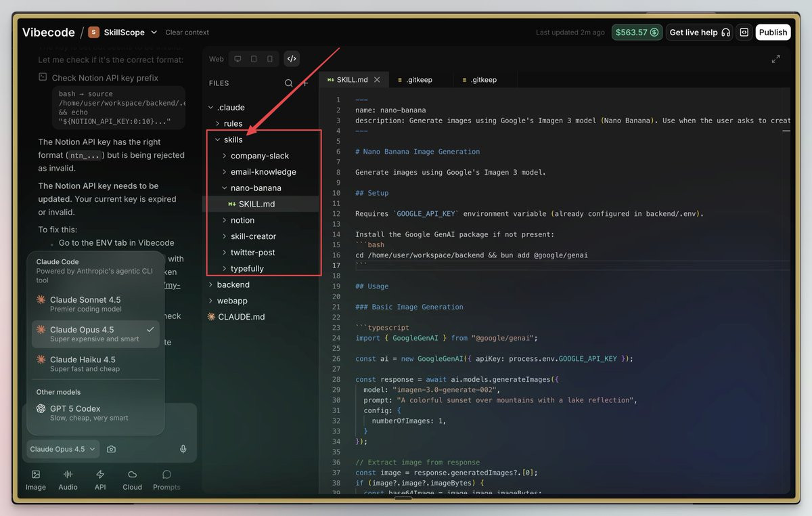
Task: Click Clear context
Action: [x=187, y=33]
